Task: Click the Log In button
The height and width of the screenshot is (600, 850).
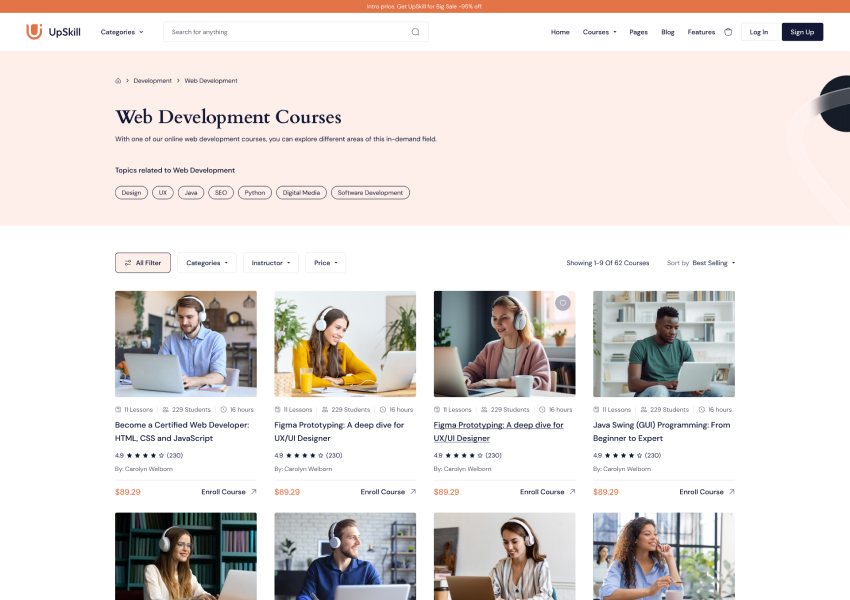Action: [x=759, y=32]
